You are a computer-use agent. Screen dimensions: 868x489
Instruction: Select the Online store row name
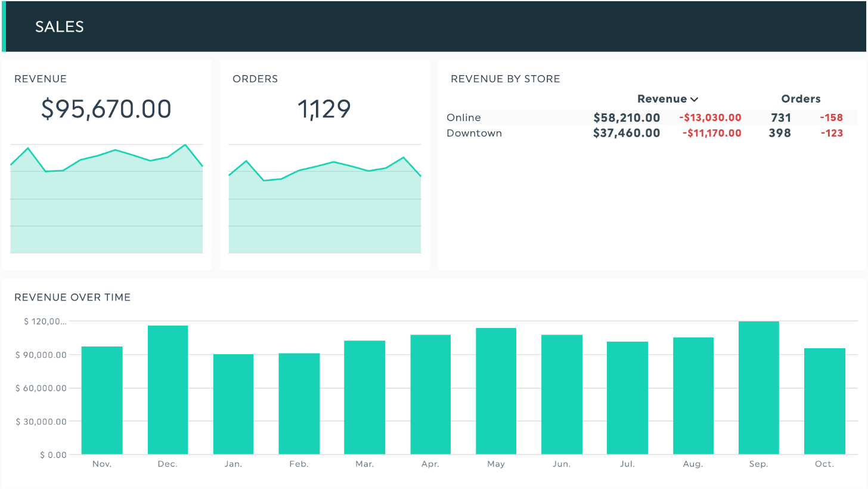click(x=464, y=117)
